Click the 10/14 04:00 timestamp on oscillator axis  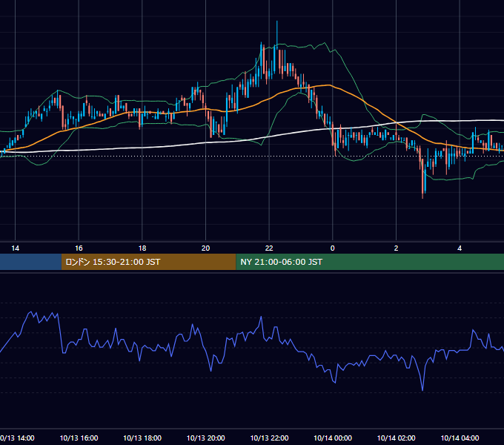tap(460, 438)
